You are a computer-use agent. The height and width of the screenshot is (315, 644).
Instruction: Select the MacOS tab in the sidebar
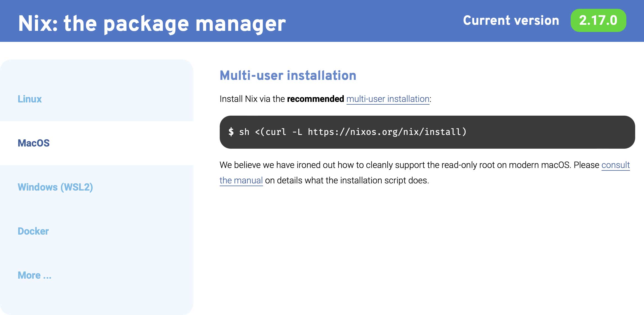pos(34,143)
